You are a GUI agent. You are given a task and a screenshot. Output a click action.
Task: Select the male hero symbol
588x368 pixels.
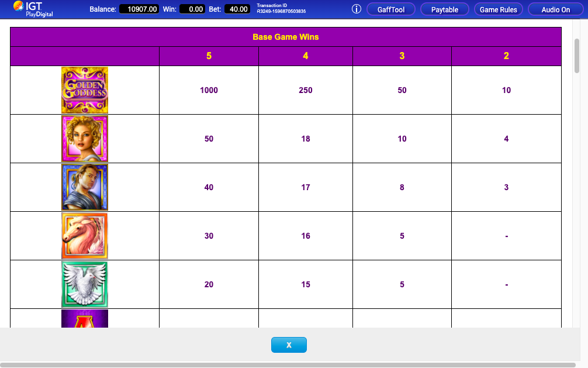coord(84,187)
